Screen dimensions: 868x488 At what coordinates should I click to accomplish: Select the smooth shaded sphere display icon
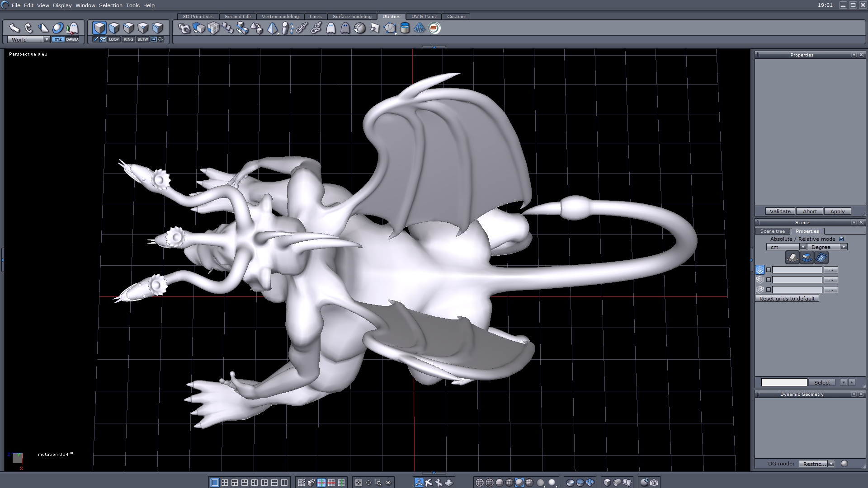[519, 483]
